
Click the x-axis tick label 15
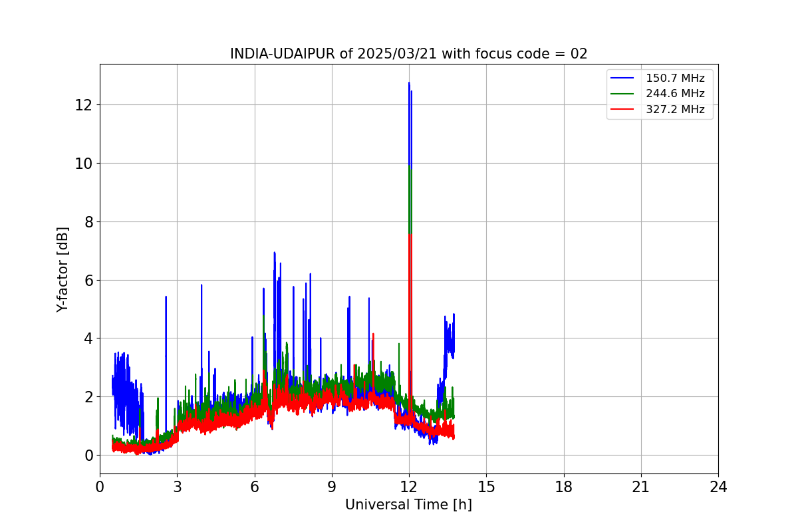click(x=486, y=487)
